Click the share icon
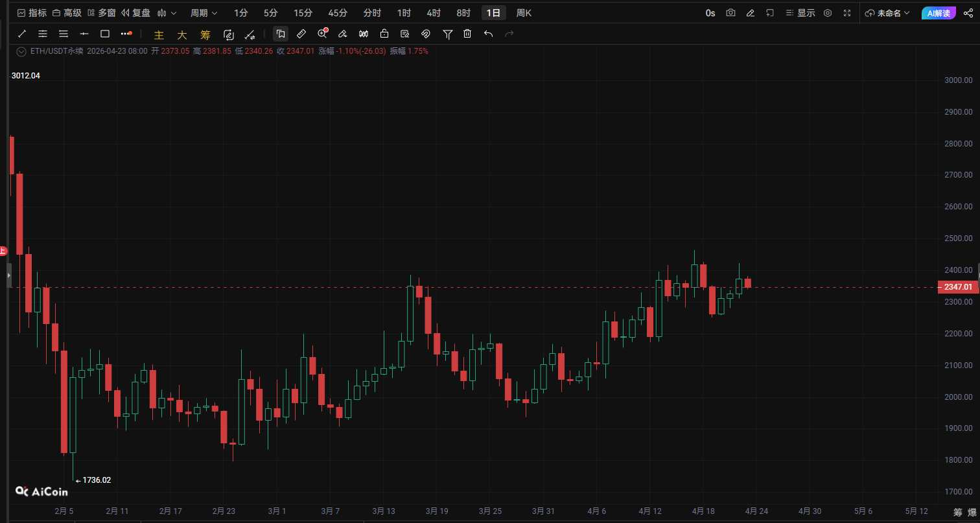The height and width of the screenshot is (523, 980). tap(968, 13)
